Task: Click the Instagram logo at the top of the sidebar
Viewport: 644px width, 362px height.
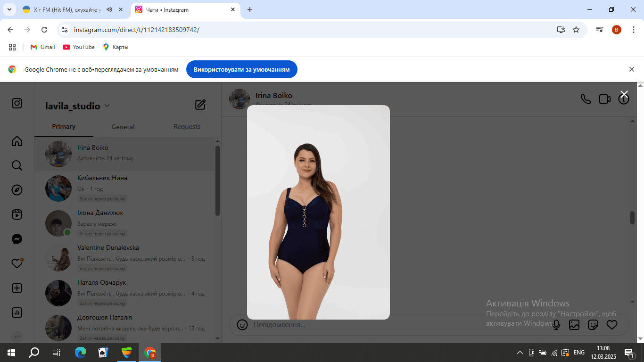Action: click(17, 103)
